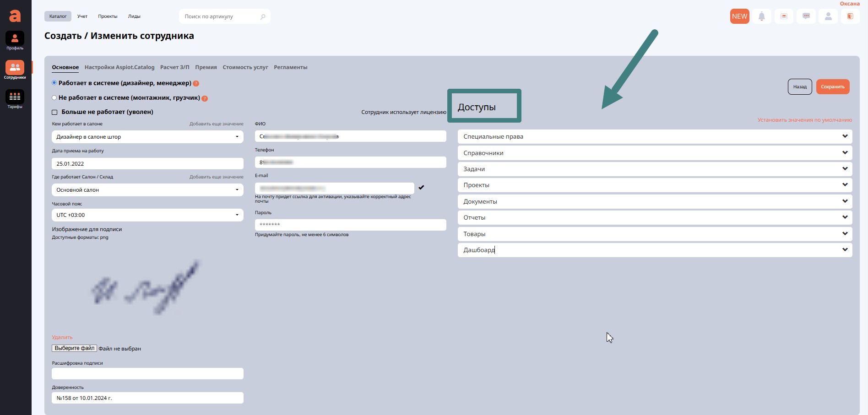Open the 'Часовой пояс' UTC dropdown
Viewport: 868px width, 415px height.
pos(147,215)
